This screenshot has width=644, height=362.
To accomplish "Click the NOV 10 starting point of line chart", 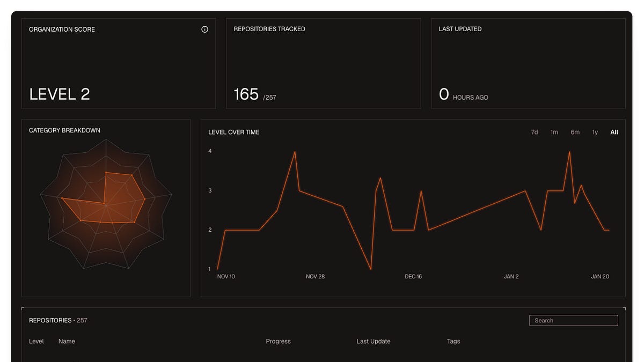I will (x=217, y=269).
